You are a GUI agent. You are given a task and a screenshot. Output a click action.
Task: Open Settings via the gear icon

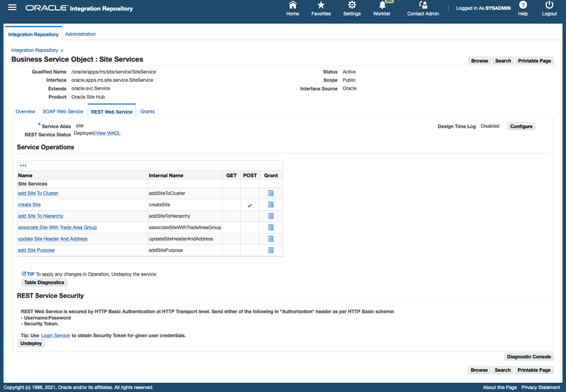click(x=352, y=8)
